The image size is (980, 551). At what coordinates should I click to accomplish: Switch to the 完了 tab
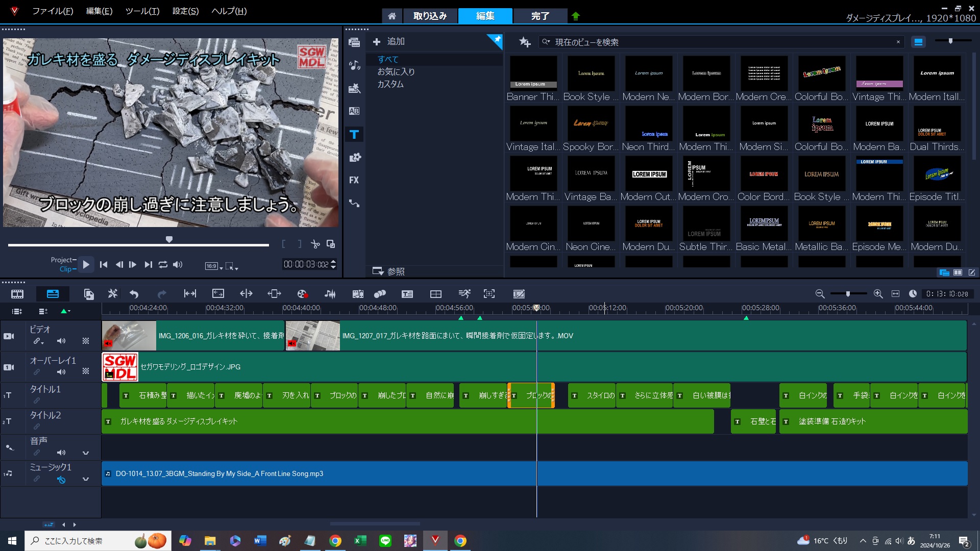click(540, 16)
